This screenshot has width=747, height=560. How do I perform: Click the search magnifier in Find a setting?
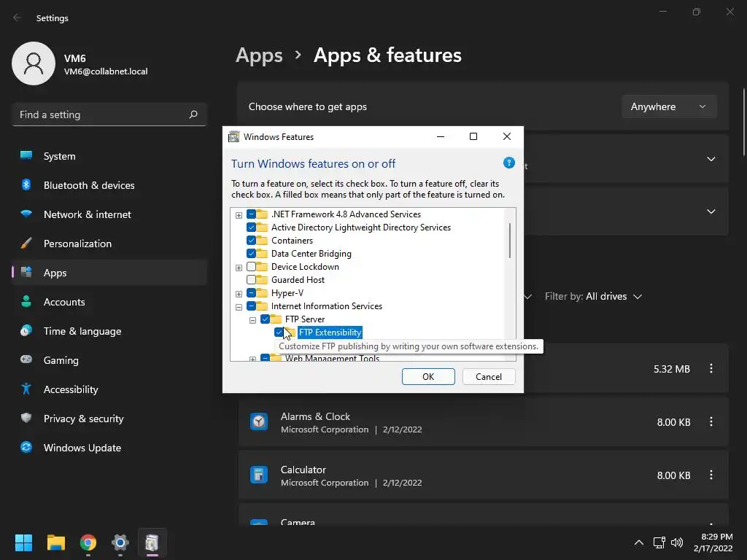point(193,114)
